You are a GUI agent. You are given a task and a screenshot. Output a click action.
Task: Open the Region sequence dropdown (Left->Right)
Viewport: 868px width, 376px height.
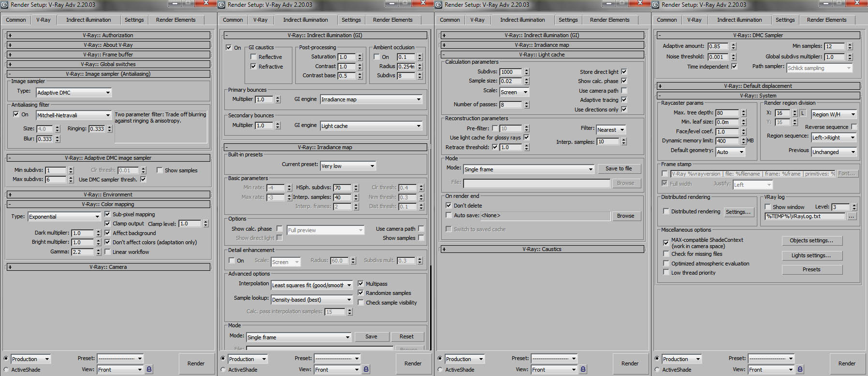pyautogui.click(x=834, y=138)
